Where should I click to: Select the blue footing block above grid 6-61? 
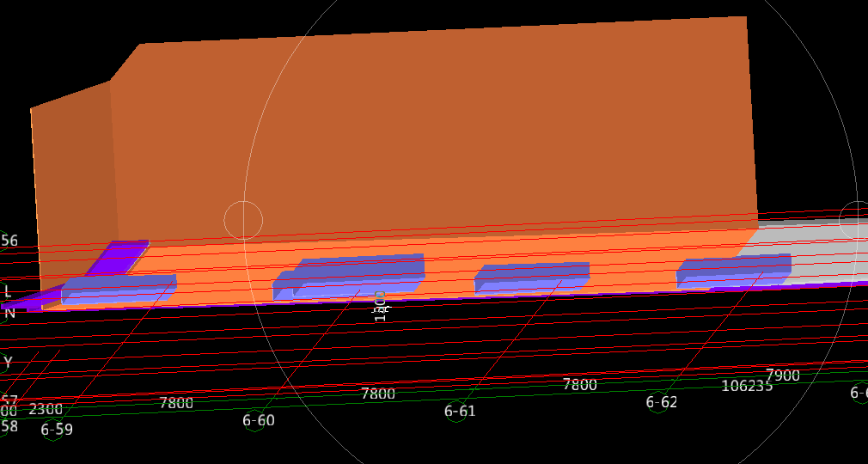click(532, 278)
